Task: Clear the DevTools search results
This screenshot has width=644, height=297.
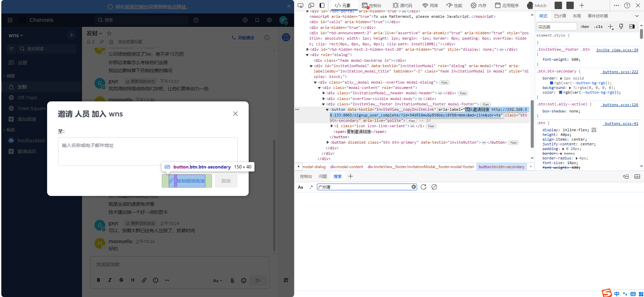Action: click(x=434, y=187)
